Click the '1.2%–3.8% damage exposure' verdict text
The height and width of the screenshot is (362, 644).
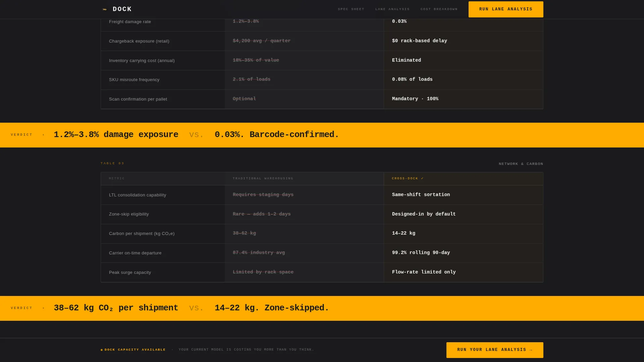tap(116, 135)
